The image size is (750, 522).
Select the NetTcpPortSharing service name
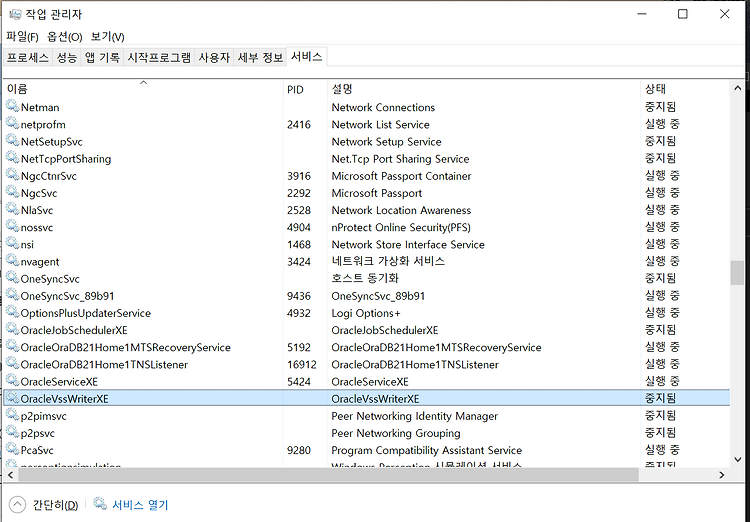coord(66,159)
